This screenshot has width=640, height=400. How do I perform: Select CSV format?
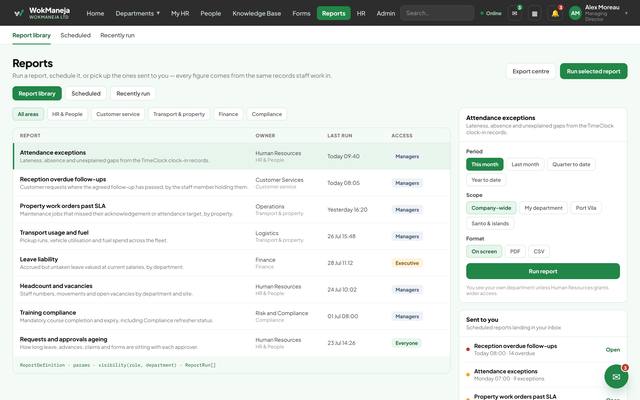click(x=539, y=251)
